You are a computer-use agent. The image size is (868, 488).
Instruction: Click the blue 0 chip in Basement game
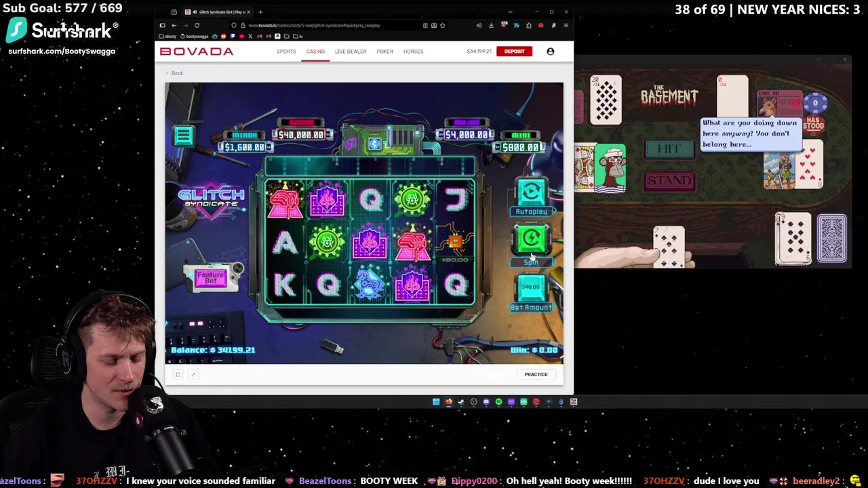tap(815, 103)
